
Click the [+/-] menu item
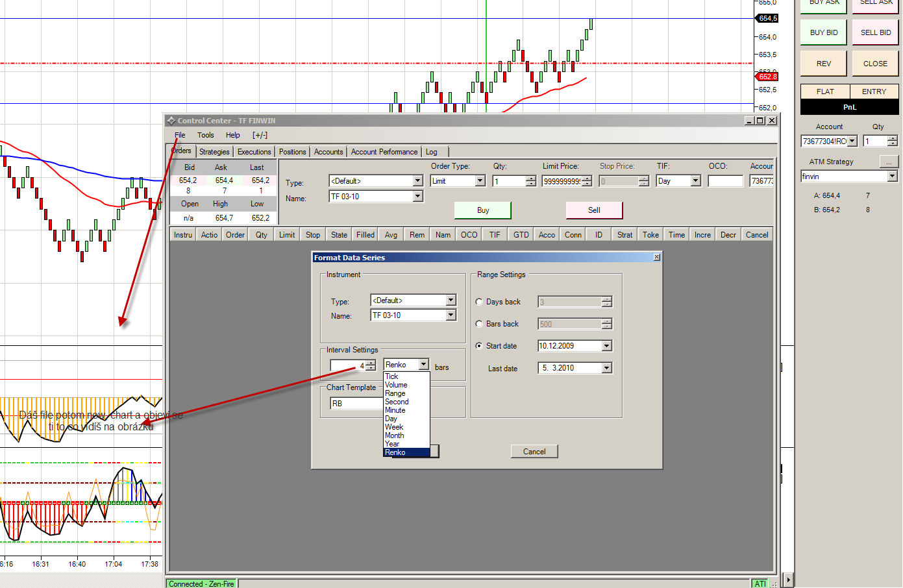click(260, 135)
